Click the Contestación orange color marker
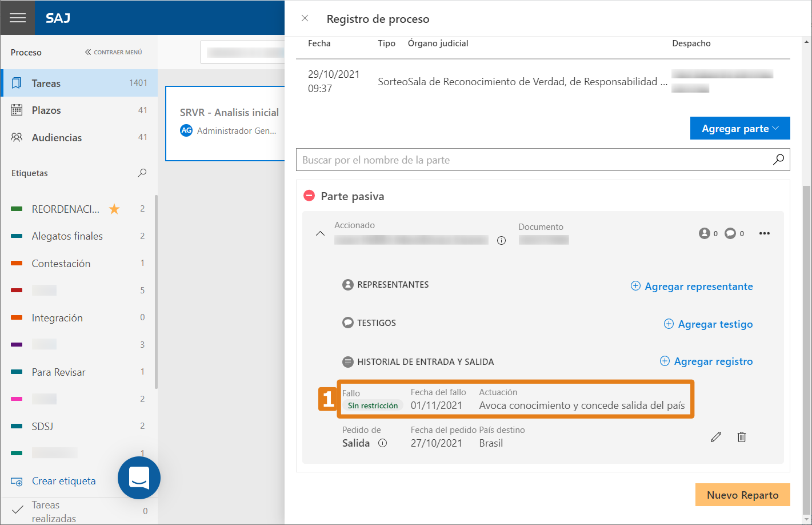Image resolution: width=812 pixels, height=525 pixels. (x=17, y=263)
